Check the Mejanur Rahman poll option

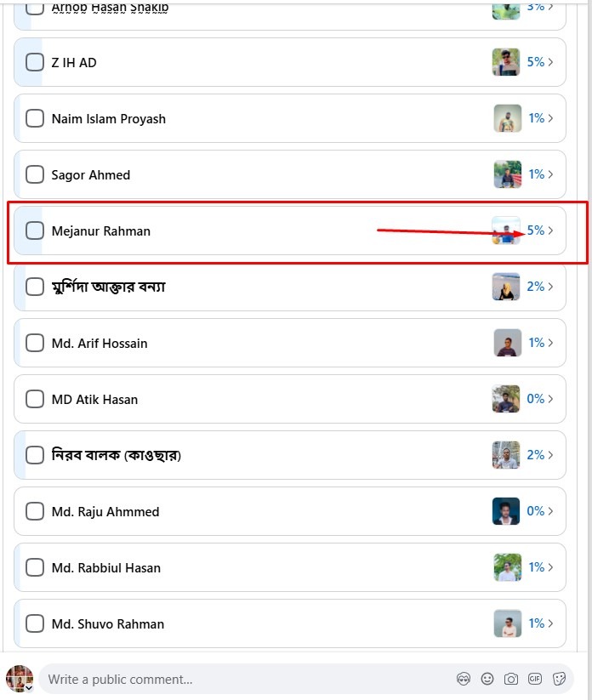(x=35, y=230)
